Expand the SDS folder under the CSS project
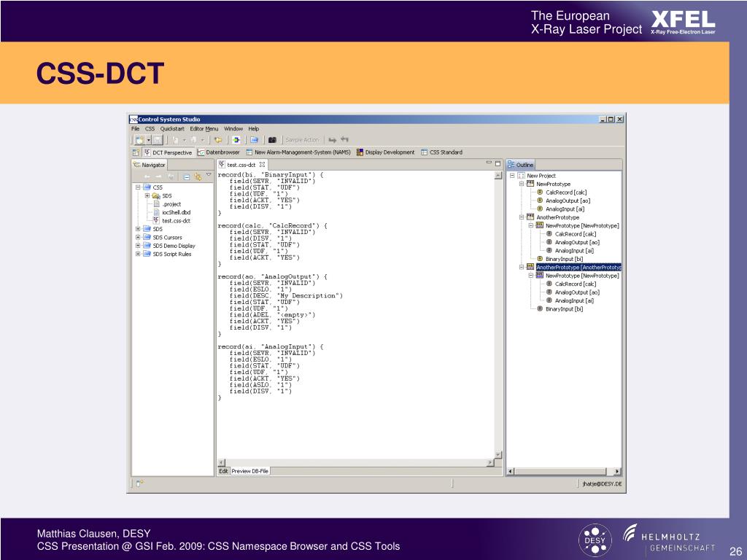Screen dimensions: 747x560 (x=147, y=195)
